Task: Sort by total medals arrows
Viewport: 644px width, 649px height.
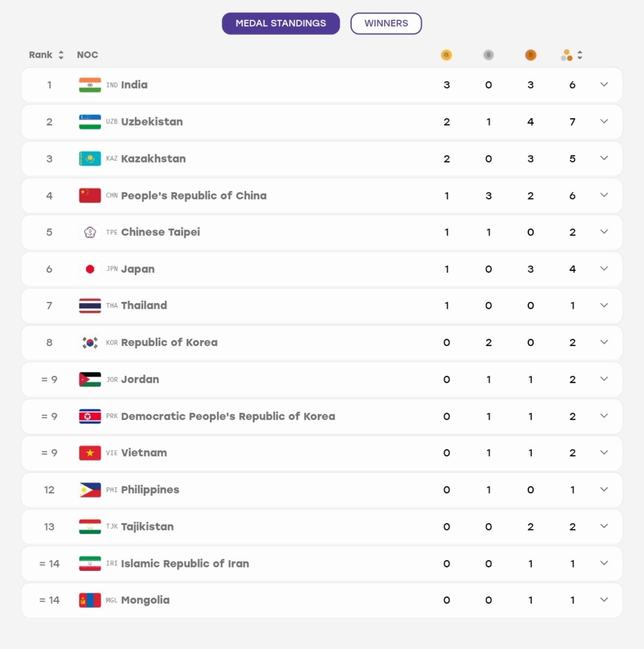Action: click(580, 55)
